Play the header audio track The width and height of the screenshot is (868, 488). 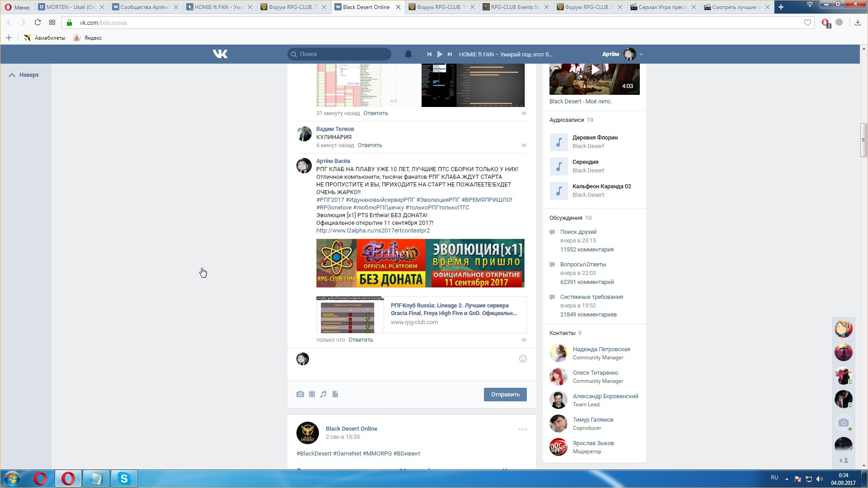(x=440, y=54)
